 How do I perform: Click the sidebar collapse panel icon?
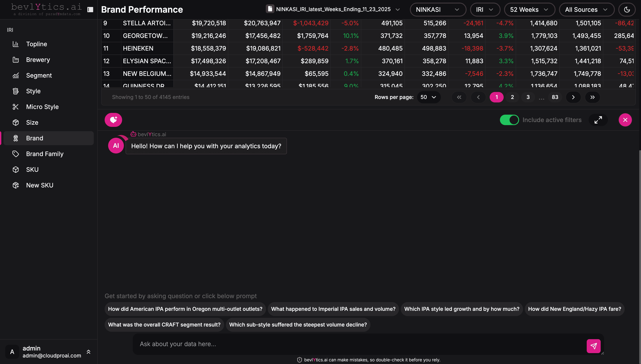point(90,10)
